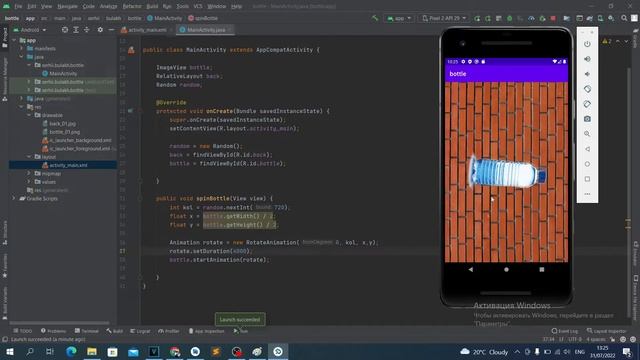Click emulator rotate left icon
Viewport: 640px width, 360px height.
tap(587, 89)
